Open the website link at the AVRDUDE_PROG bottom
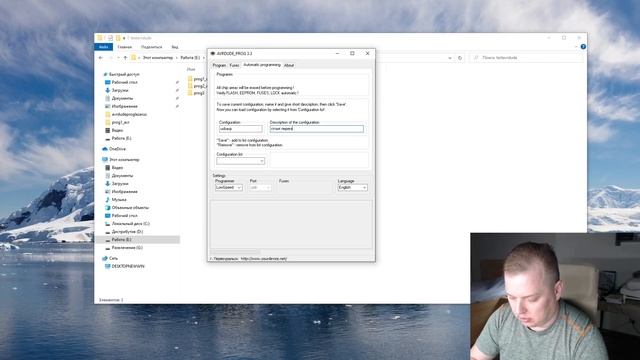 [264, 258]
